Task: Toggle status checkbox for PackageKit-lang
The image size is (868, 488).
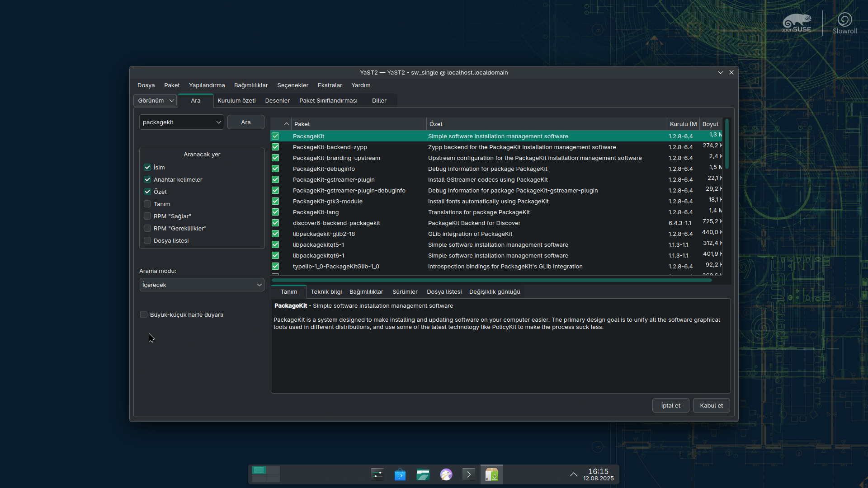Action: [x=275, y=212]
